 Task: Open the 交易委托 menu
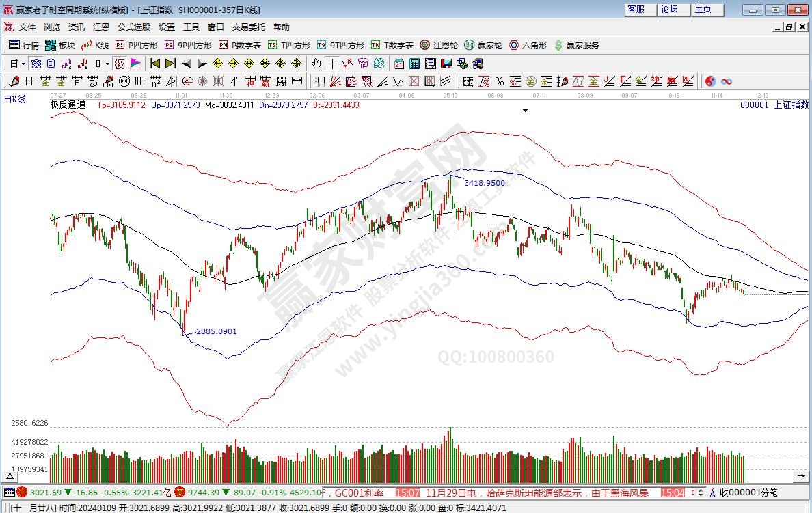pos(248,27)
